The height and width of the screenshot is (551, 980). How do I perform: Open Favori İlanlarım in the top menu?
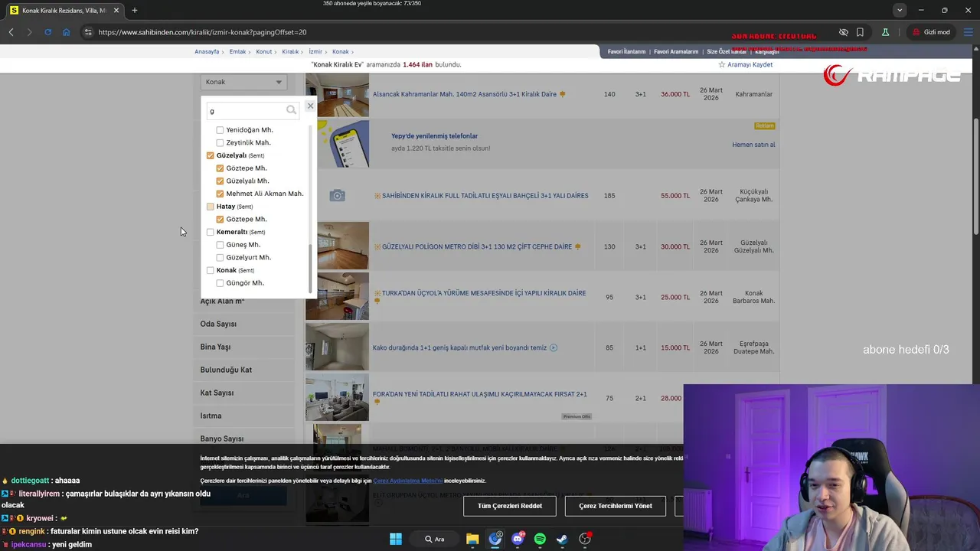pyautogui.click(x=626, y=51)
